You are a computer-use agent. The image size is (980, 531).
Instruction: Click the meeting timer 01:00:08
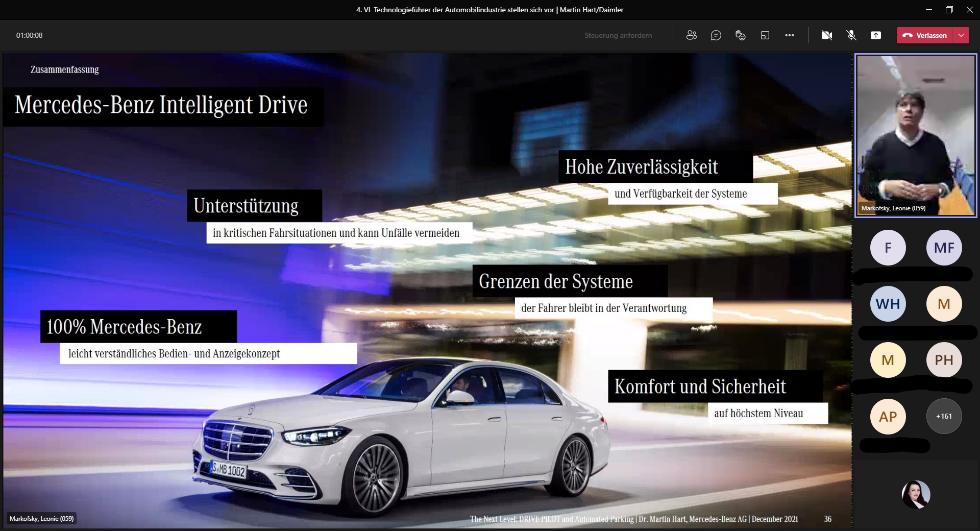pos(29,35)
